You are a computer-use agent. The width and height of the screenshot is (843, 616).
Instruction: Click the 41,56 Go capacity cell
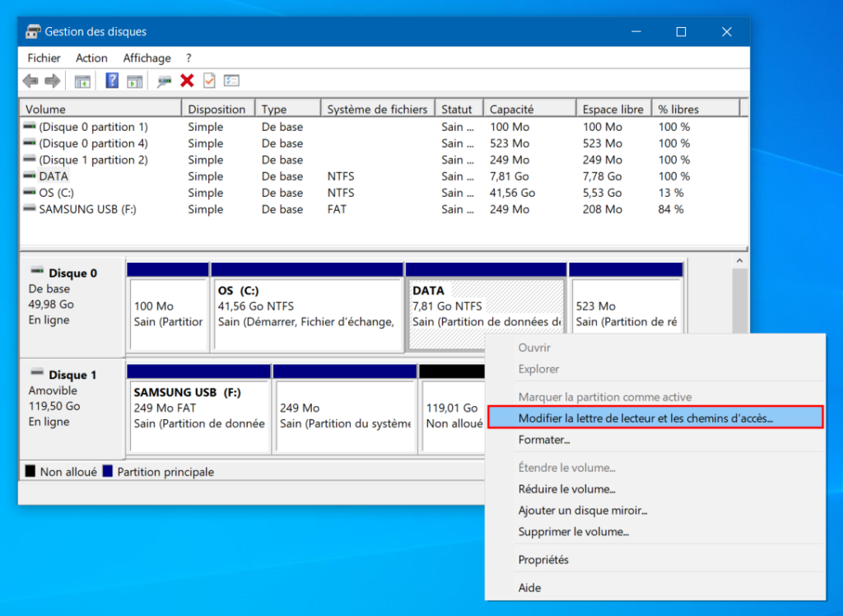click(512, 193)
